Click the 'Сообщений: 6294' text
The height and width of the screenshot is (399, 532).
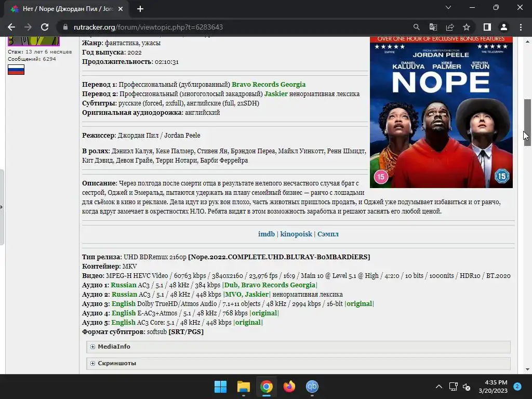(x=32, y=59)
